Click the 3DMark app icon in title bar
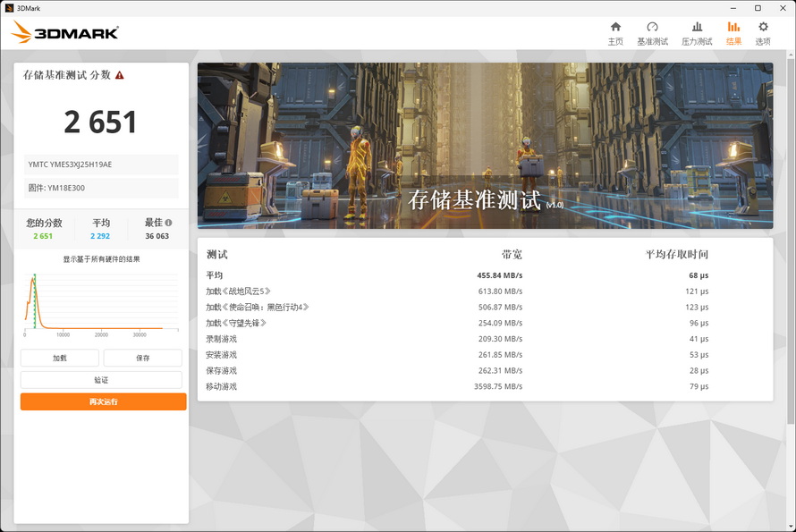The width and height of the screenshot is (796, 532). (x=9, y=8)
